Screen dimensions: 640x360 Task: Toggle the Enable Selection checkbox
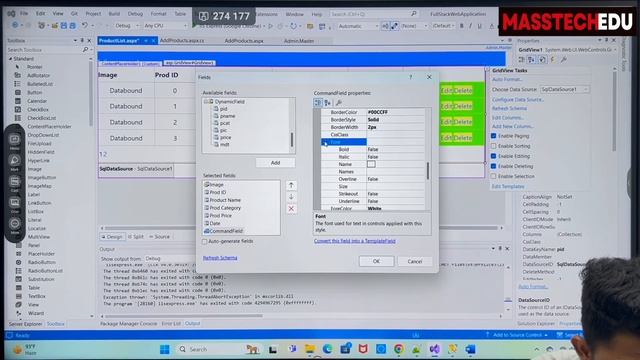click(x=493, y=176)
